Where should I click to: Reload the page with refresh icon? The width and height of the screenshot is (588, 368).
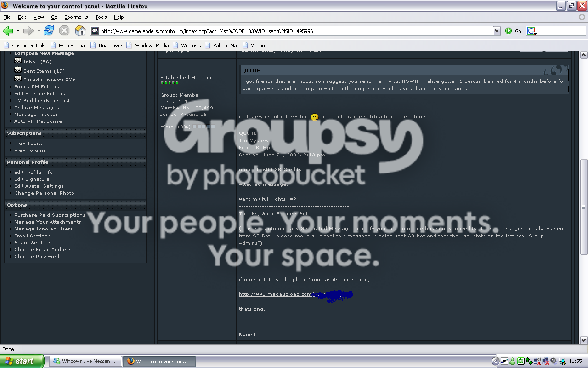pos(49,31)
